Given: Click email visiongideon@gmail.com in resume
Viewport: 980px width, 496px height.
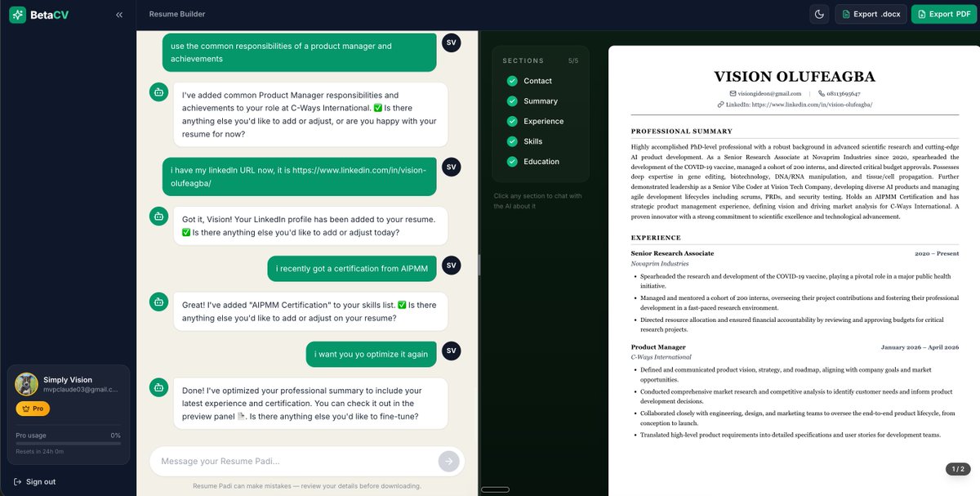Looking at the screenshot, I should [x=769, y=94].
